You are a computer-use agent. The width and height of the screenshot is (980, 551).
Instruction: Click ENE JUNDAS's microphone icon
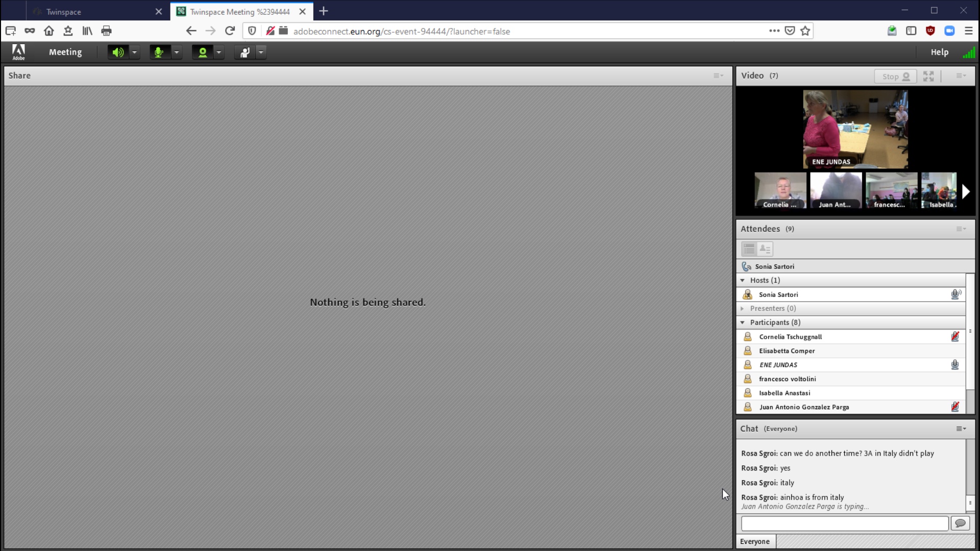tap(955, 365)
